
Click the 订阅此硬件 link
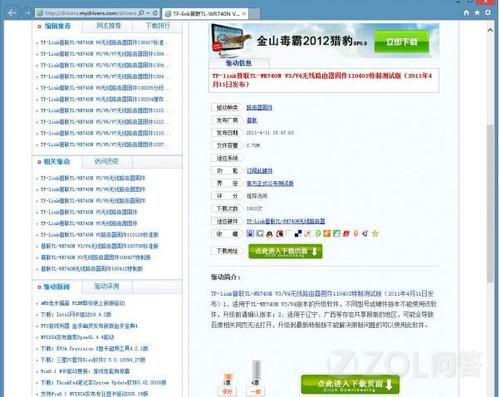[x=259, y=171]
